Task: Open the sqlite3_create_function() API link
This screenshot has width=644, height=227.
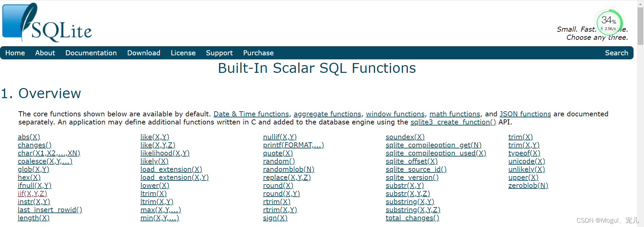Action: point(453,122)
